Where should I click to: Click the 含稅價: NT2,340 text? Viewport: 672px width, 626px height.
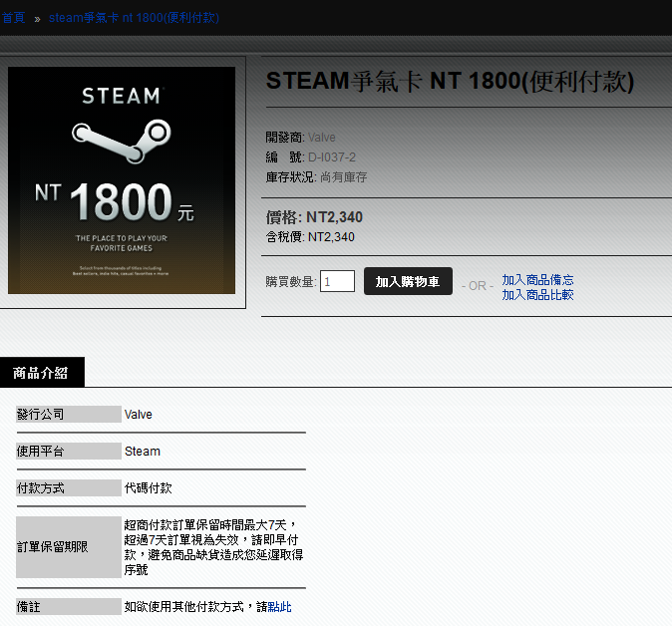tap(310, 237)
